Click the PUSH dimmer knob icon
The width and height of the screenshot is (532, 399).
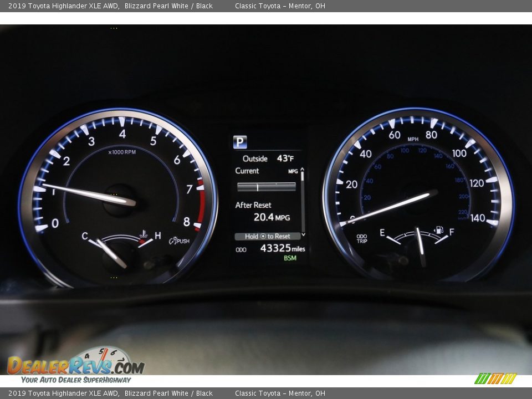tap(179, 241)
